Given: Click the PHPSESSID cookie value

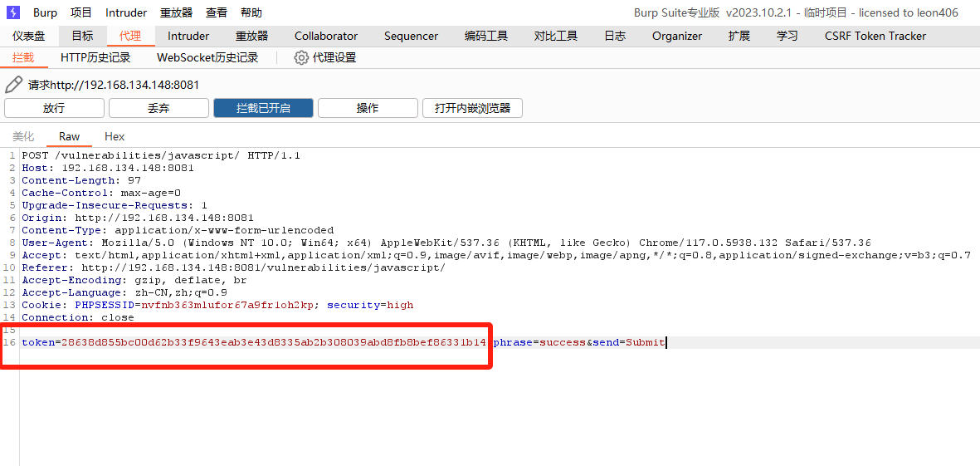Looking at the screenshot, I should coord(227,305).
